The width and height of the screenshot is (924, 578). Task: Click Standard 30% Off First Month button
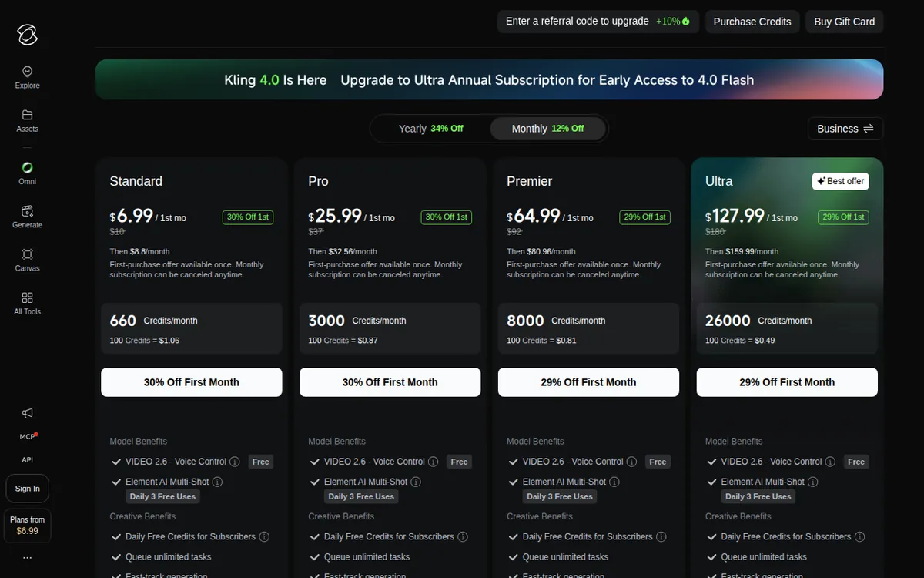pyautogui.click(x=192, y=382)
